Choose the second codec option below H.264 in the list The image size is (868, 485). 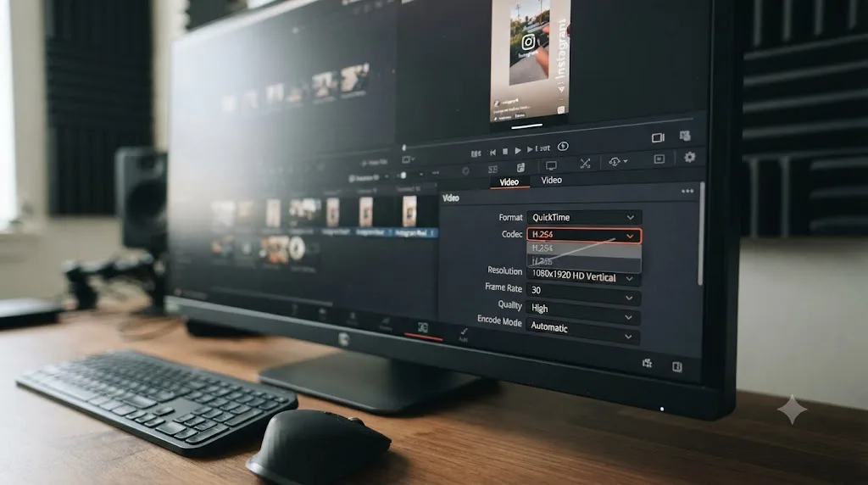click(x=584, y=261)
